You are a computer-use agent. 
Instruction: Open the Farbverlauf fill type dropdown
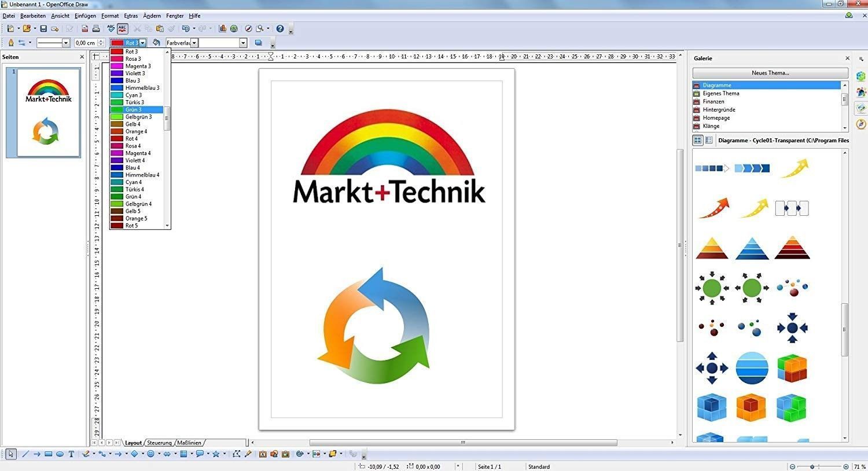pyautogui.click(x=194, y=43)
